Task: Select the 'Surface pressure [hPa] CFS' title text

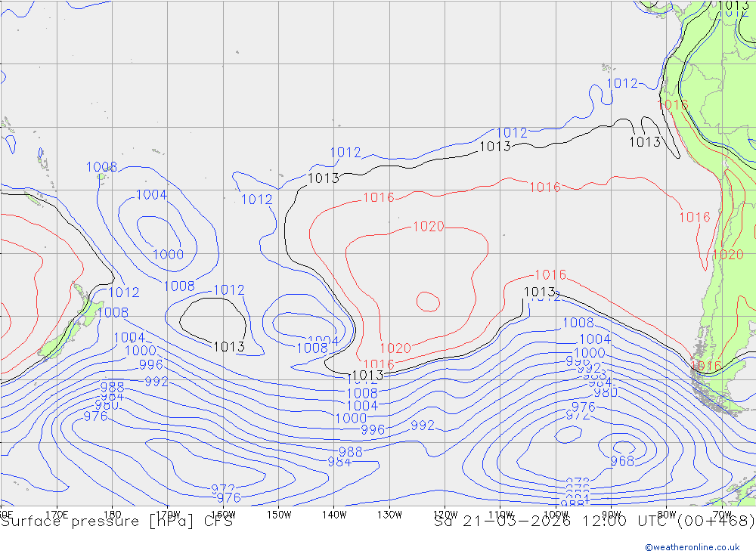Action: [x=117, y=522]
